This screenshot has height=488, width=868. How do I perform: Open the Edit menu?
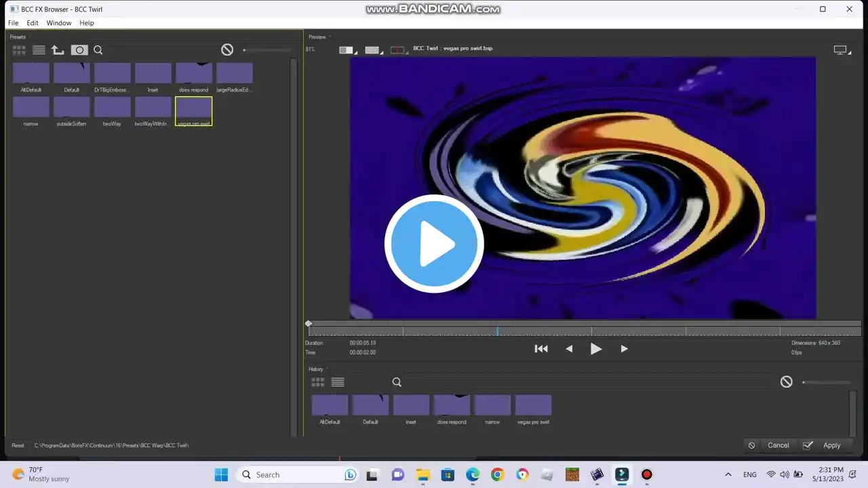tap(33, 23)
